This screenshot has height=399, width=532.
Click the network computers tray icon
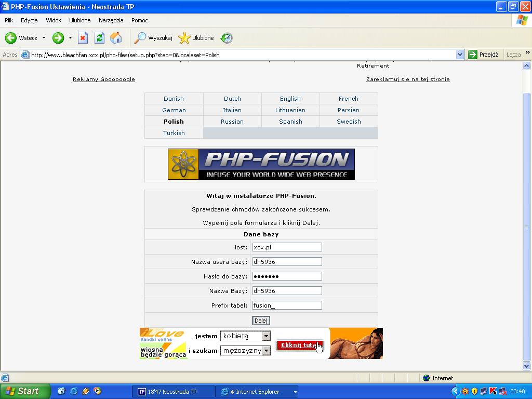click(x=484, y=392)
